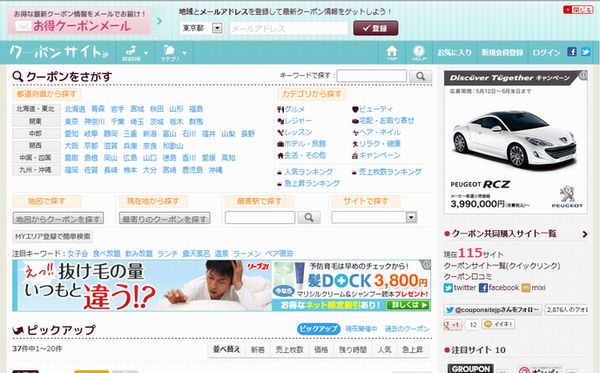Sort by 新着
Screen dimensions: 600x373
(258, 349)
